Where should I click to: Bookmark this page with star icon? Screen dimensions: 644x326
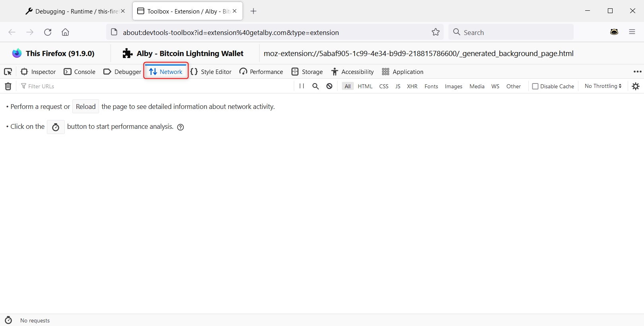[x=436, y=32]
